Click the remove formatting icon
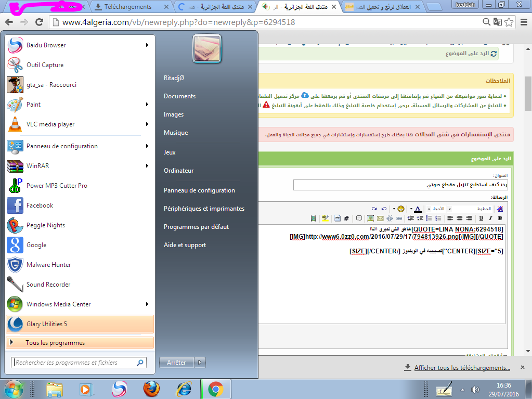Image resolution: width=532 pixels, height=399 pixels. [x=500, y=209]
